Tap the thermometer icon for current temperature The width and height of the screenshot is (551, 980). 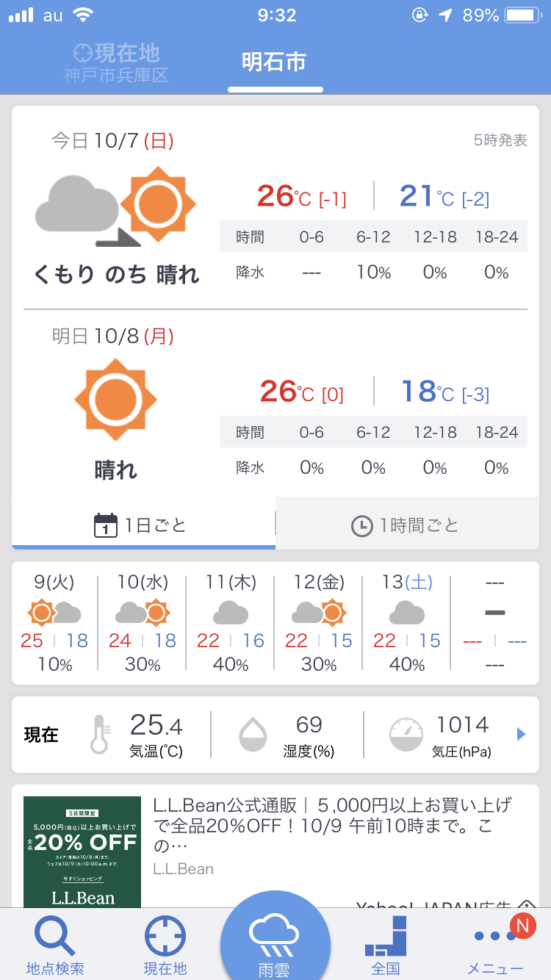click(99, 734)
